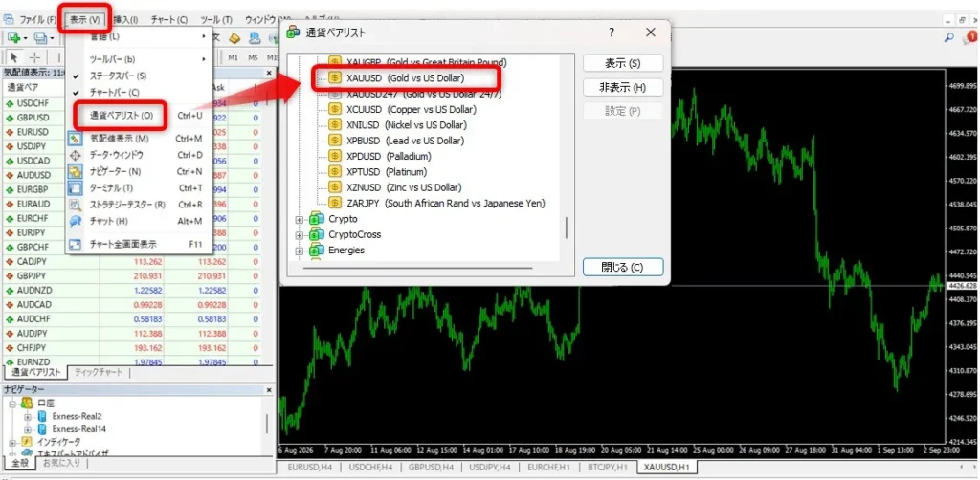Click the 閉じる (C) button
This screenshot has width=980, height=480.
(x=622, y=267)
